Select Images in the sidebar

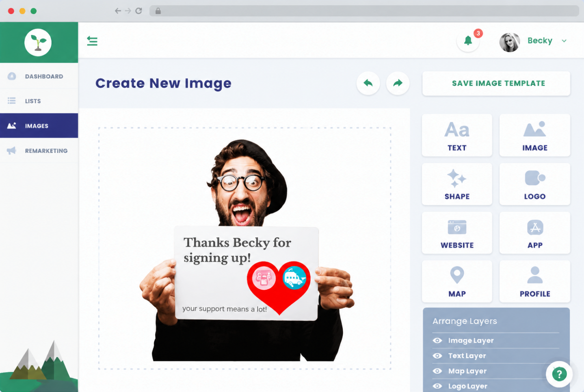coord(39,126)
